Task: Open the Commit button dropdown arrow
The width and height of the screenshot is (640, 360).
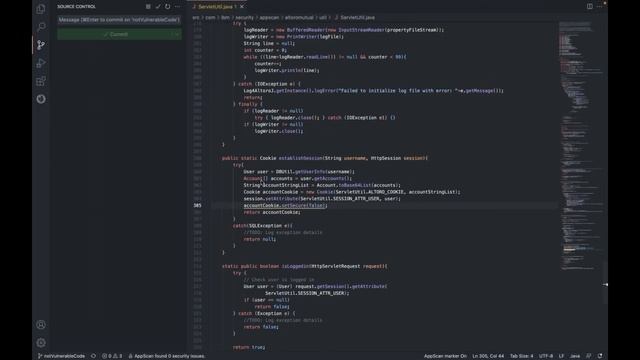Action: pos(178,34)
